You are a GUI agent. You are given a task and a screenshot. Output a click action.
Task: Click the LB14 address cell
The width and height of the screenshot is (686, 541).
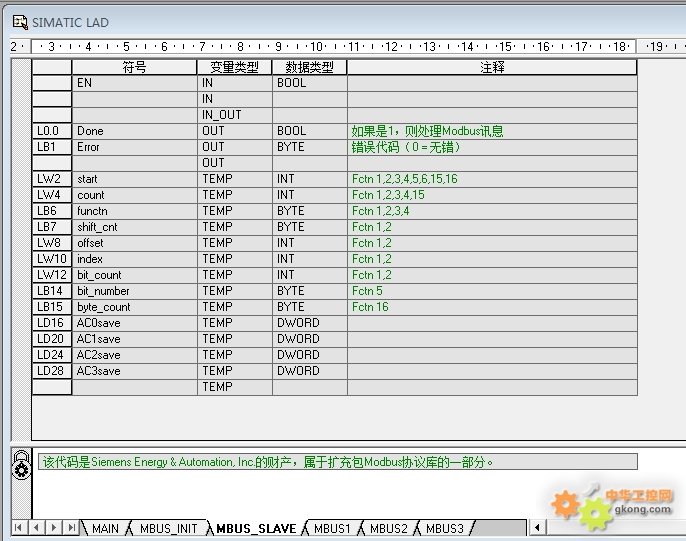52,291
